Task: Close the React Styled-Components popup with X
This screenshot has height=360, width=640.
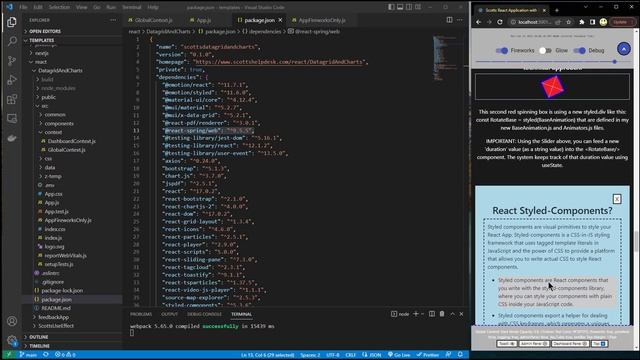Action: (617, 199)
